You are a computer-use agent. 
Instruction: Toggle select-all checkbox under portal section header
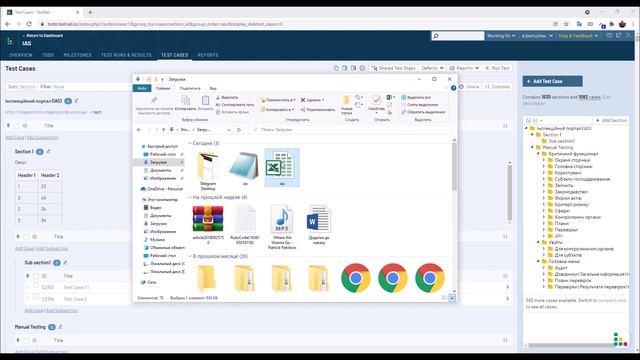[x=17, y=126]
